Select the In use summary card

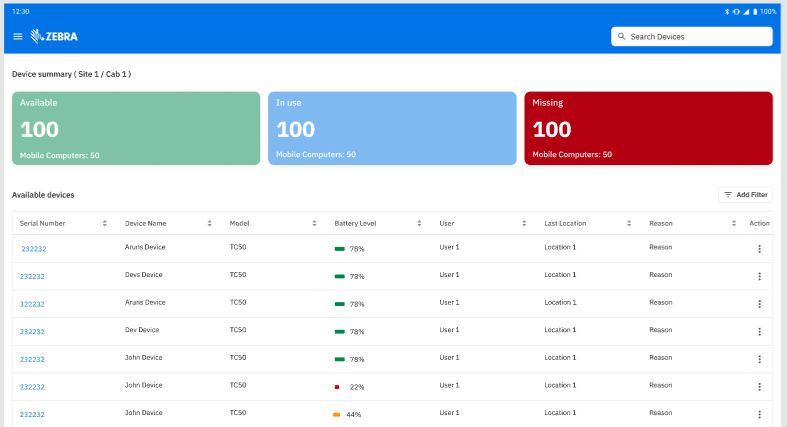coord(392,128)
